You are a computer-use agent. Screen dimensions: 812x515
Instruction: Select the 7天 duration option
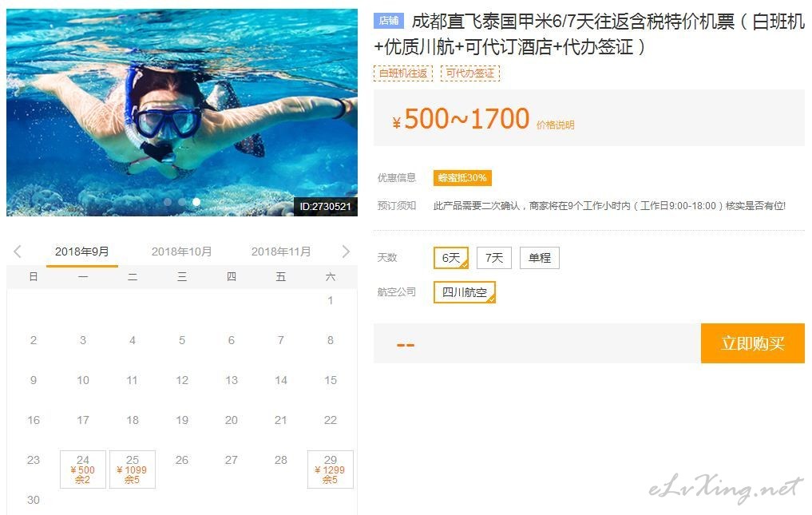494,257
